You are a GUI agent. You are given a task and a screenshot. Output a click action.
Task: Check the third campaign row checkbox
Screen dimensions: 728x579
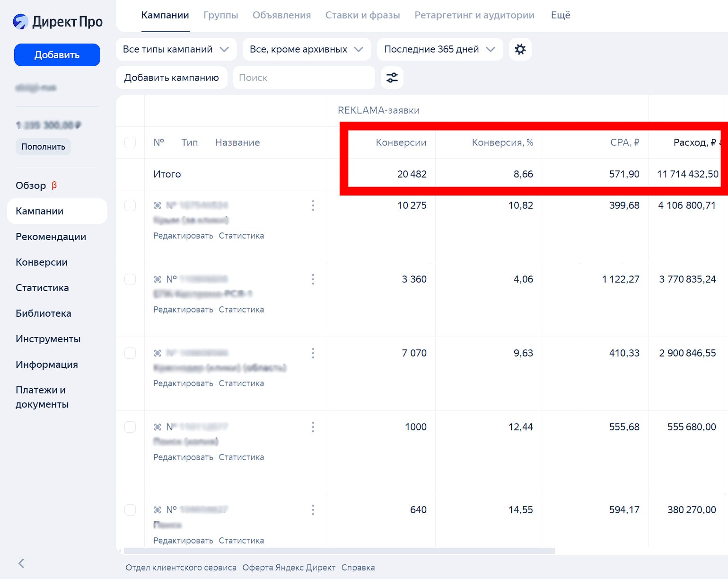[130, 353]
